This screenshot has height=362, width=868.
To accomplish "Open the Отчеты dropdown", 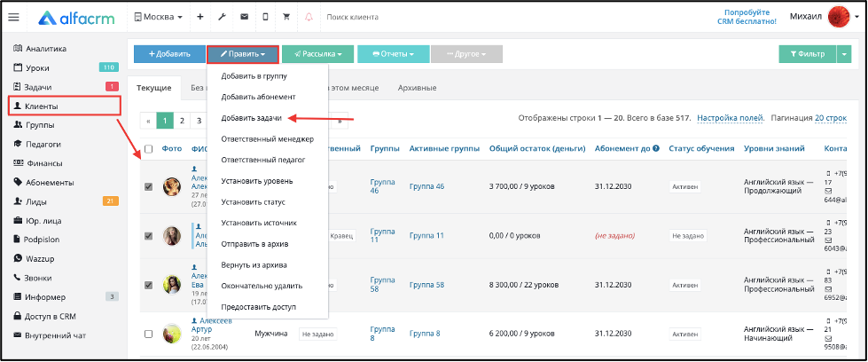I will (394, 54).
